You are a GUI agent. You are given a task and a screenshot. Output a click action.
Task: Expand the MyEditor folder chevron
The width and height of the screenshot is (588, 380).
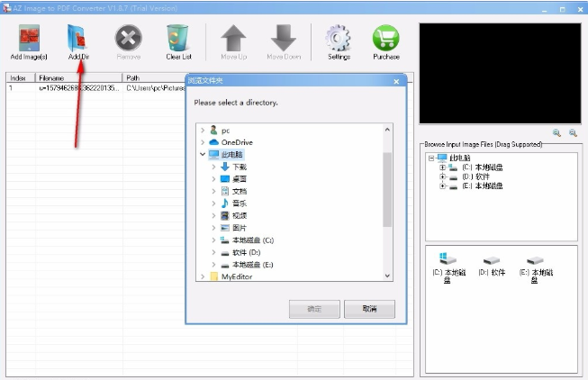point(203,276)
